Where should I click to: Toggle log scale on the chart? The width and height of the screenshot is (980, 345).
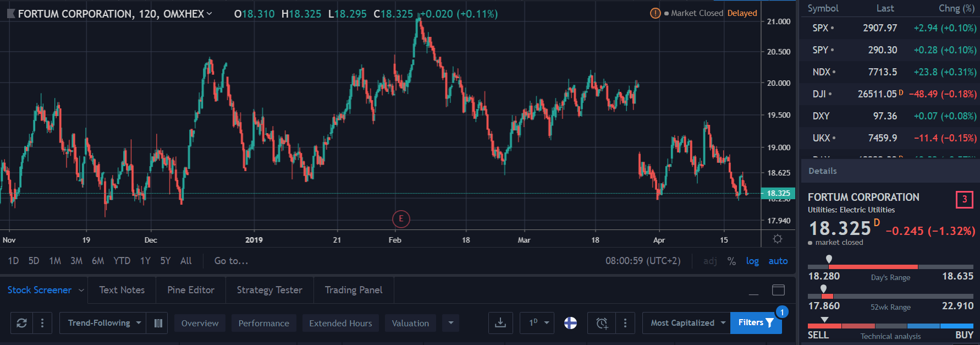[752, 261]
